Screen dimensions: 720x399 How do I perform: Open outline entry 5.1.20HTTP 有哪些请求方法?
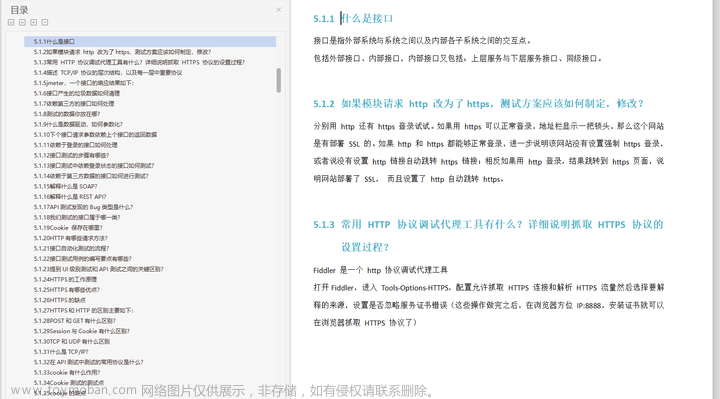[x=71, y=238]
